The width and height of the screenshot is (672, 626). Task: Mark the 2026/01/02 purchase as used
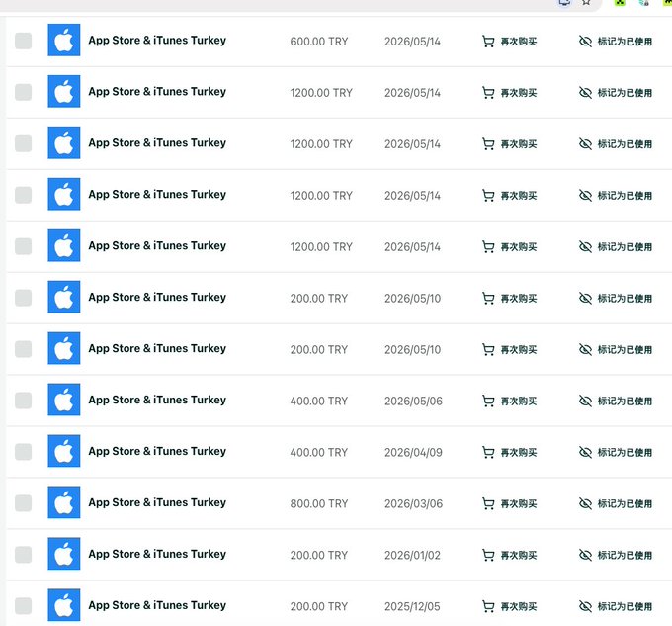tap(616, 555)
